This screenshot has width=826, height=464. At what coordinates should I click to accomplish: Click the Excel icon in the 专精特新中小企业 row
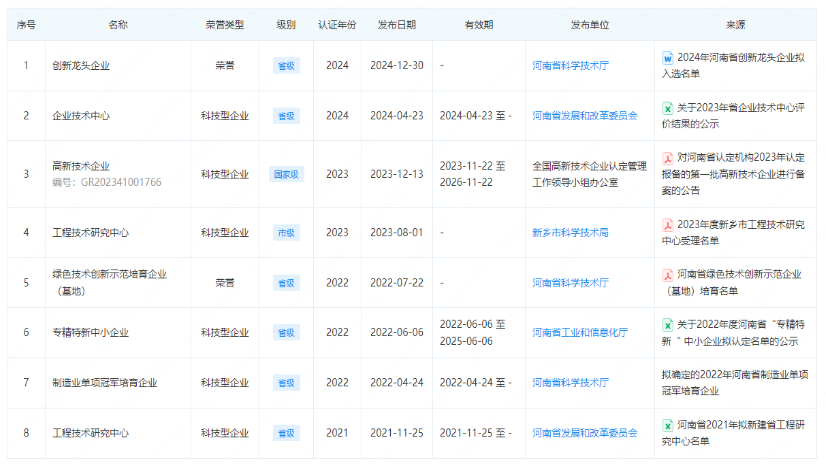[x=667, y=324]
